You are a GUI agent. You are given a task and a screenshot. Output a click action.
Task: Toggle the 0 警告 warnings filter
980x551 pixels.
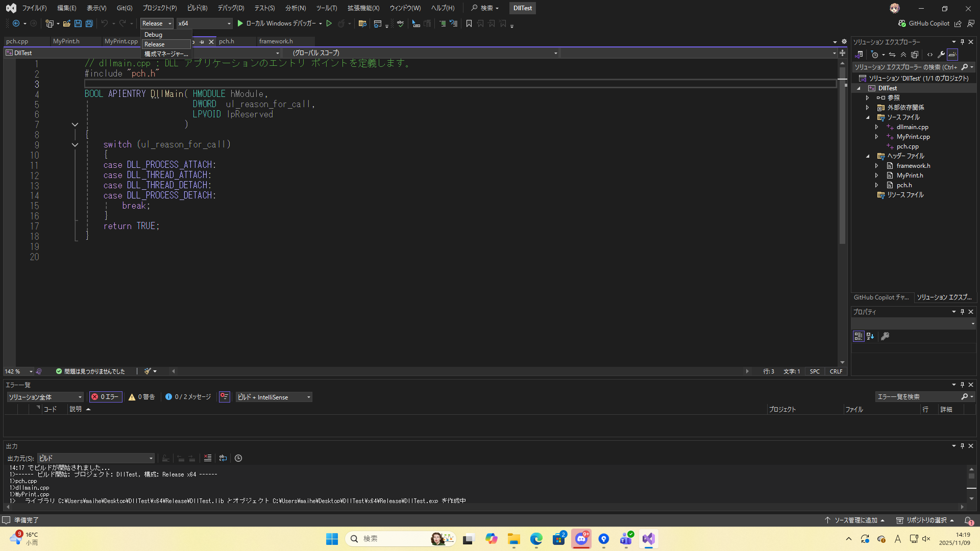(142, 397)
